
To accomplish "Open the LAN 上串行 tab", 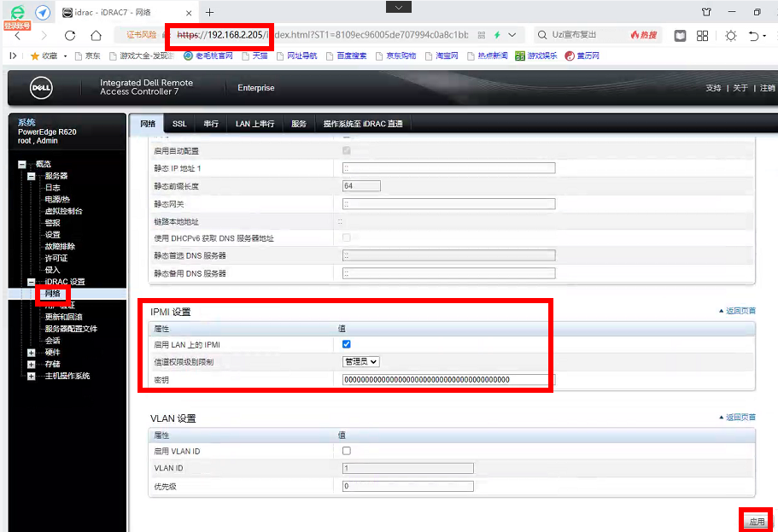I will click(x=254, y=124).
